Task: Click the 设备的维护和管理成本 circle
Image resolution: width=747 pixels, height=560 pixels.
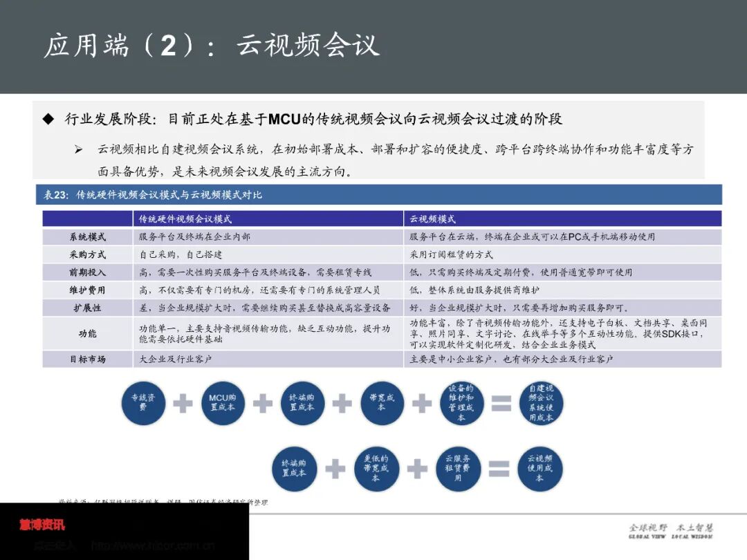Action: point(461,403)
